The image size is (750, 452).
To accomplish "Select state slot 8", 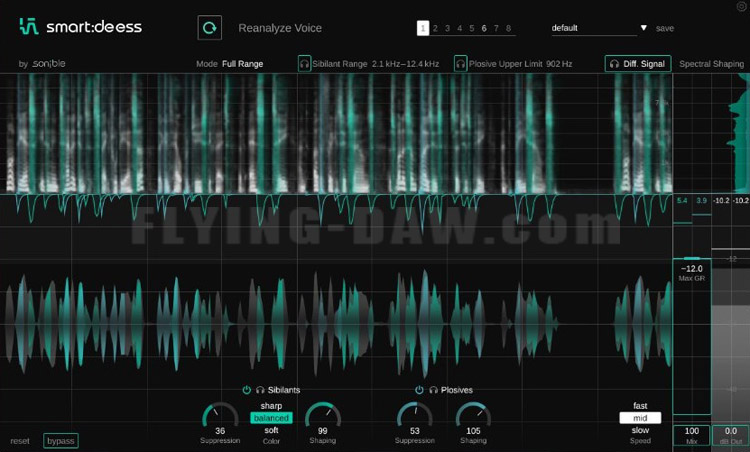I will coord(508,28).
